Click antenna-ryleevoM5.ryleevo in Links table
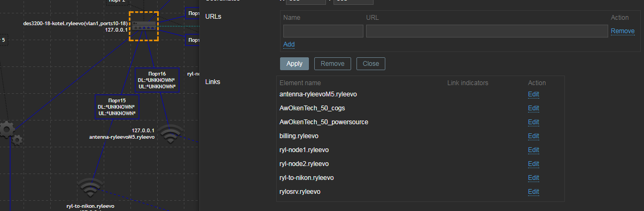This screenshot has height=211, width=644. coord(318,94)
